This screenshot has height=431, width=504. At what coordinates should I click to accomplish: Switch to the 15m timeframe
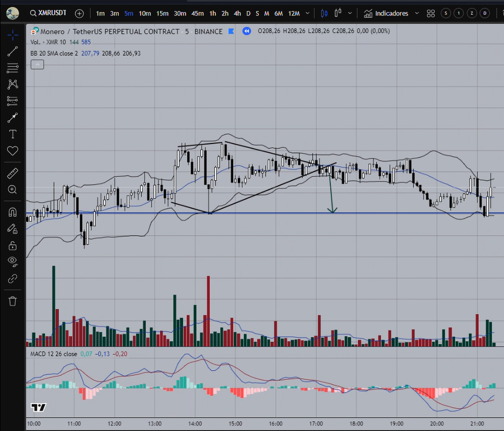pyautogui.click(x=162, y=13)
